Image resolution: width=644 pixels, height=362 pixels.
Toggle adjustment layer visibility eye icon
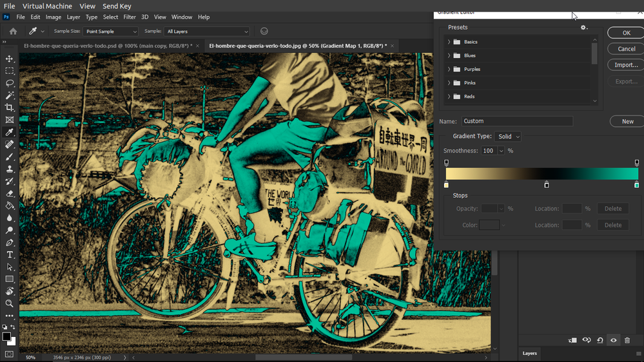pyautogui.click(x=614, y=340)
